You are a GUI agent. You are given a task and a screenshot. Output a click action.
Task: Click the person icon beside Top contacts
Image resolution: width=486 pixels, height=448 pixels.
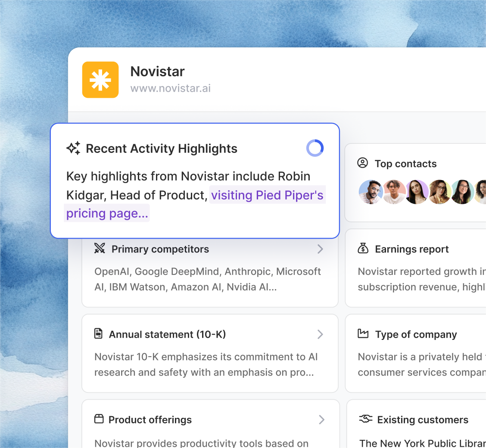[363, 163]
